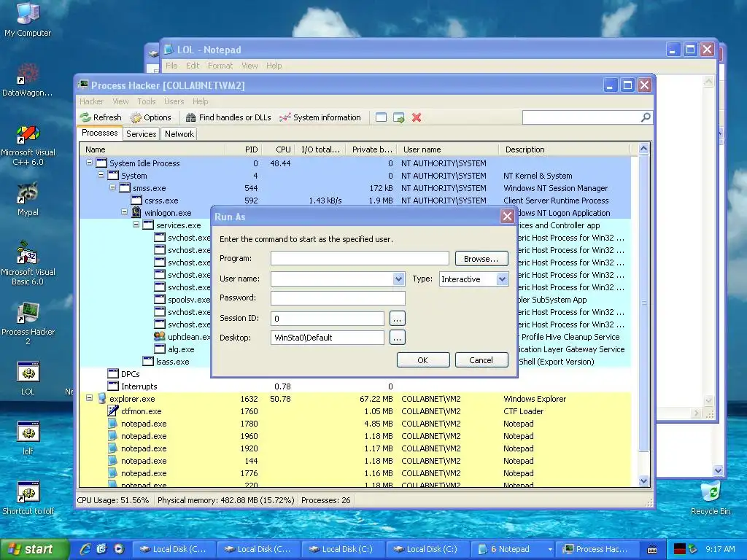The width and height of the screenshot is (747, 560).
Task: Click the media player quick launch icon
Action: (x=119, y=549)
